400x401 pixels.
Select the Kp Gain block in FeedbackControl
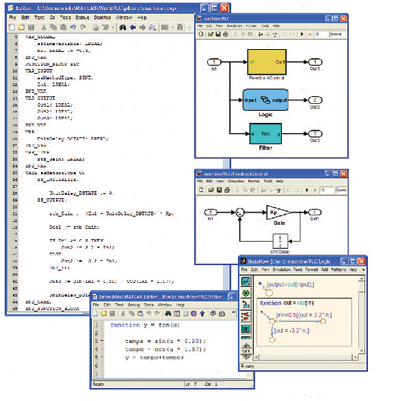278,212
